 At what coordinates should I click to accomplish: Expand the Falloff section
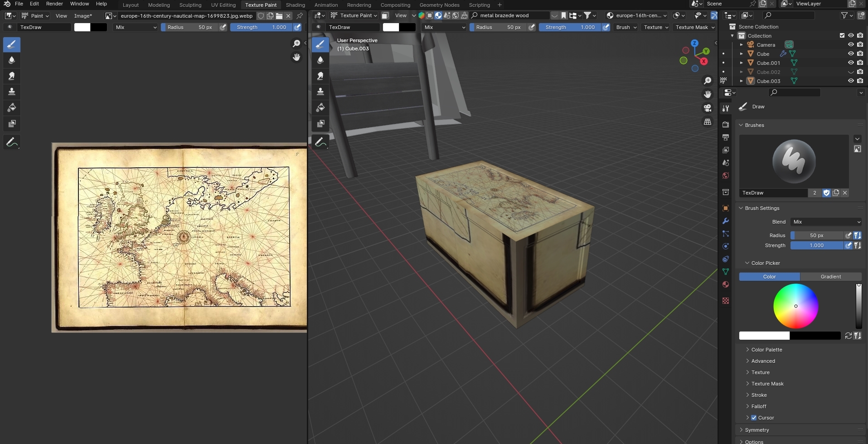759,406
